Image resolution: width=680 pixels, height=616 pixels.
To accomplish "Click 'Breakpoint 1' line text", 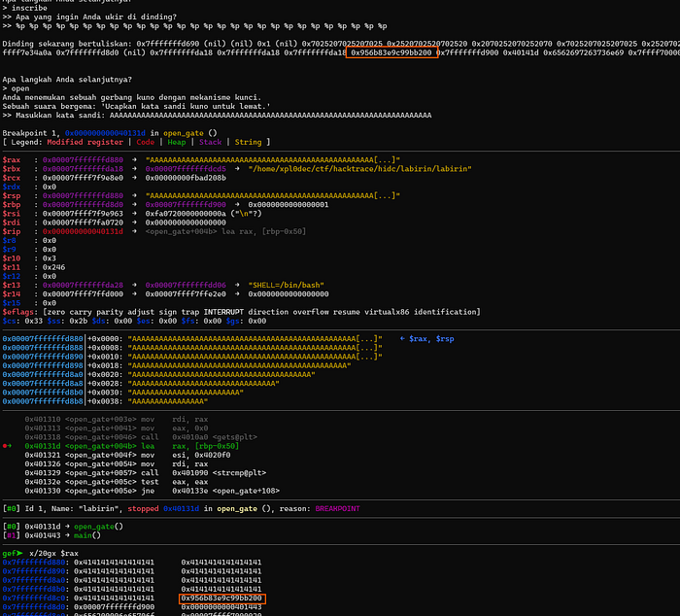I will [x=110, y=133].
